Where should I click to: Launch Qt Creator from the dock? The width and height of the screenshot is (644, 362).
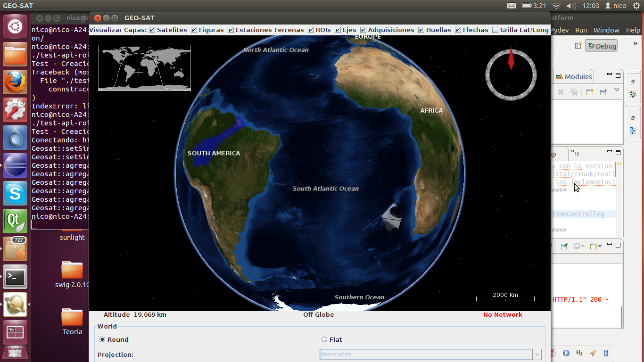tap(15, 221)
